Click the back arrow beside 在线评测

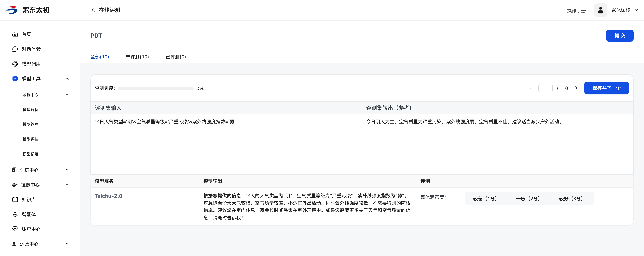pyautogui.click(x=93, y=10)
